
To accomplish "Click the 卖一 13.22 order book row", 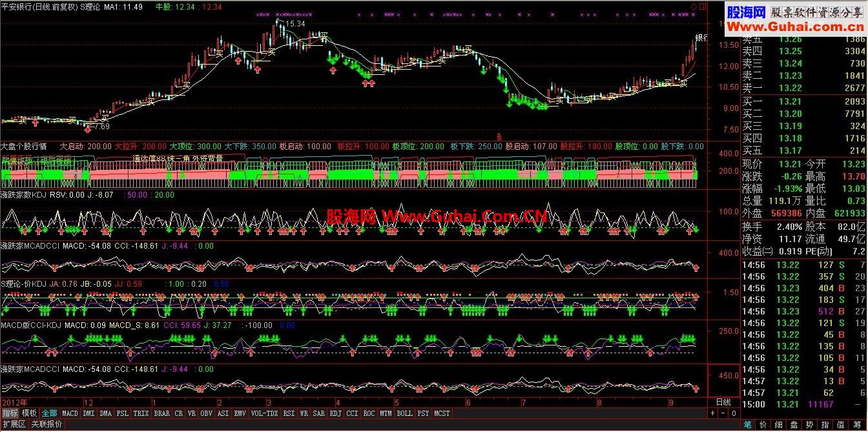I will [803, 87].
